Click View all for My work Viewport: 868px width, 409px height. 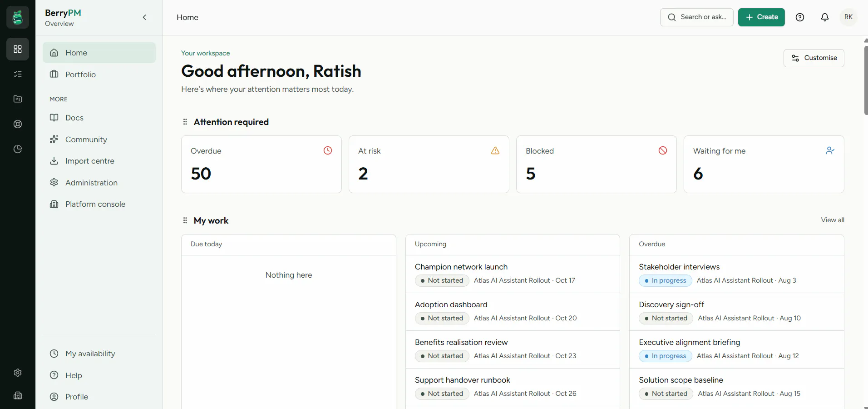tap(833, 220)
